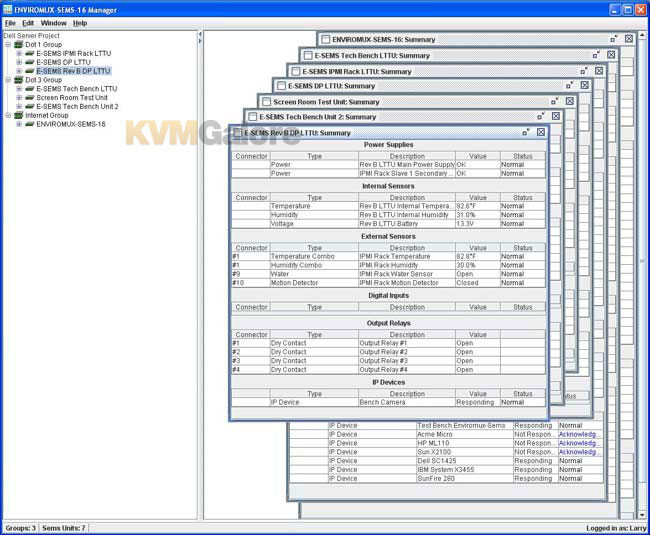Expand the E-SEMS IPMI Rack LTTU node
The height and width of the screenshot is (535, 650).
click(x=19, y=53)
